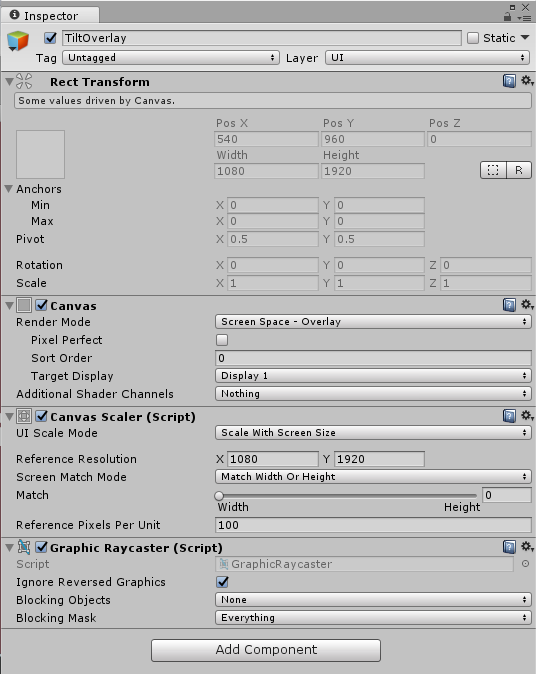Toggle raw edit mode R button
The height and width of the screenshot is (674, 536).
tap(519, 170)
